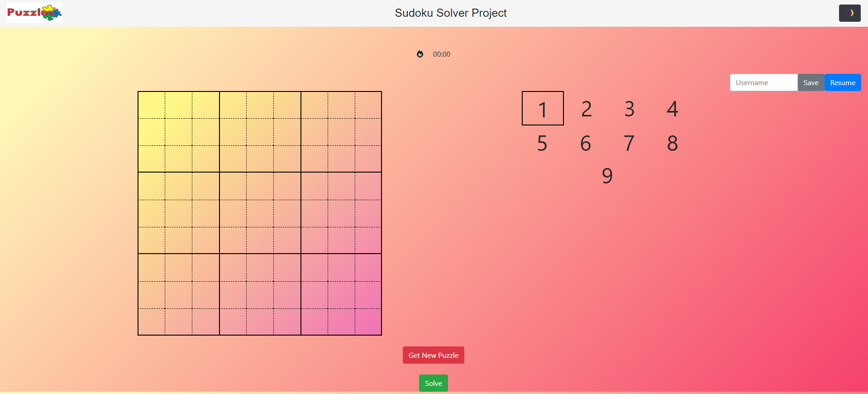Toggle dark mode with the moon icon

pos(849,13)
